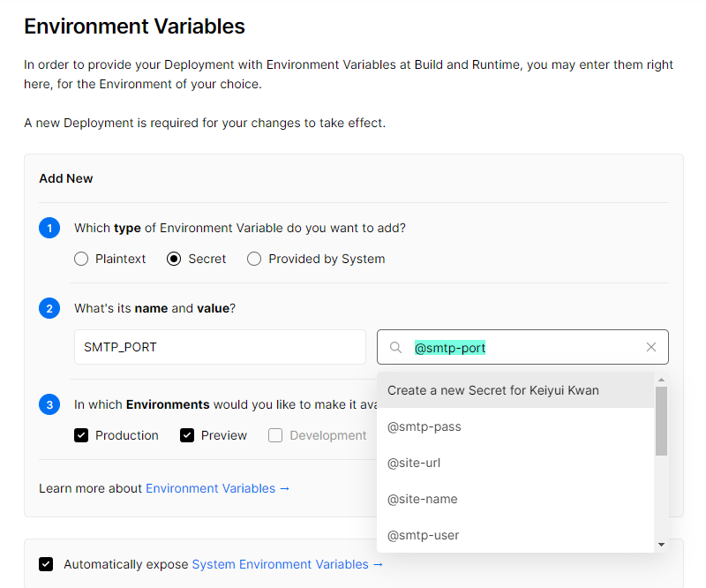The height and width of the screenshot is (588, 706).
Task: Select @site-name secret option
Action: pyautogui.click(x=515, y=499)
